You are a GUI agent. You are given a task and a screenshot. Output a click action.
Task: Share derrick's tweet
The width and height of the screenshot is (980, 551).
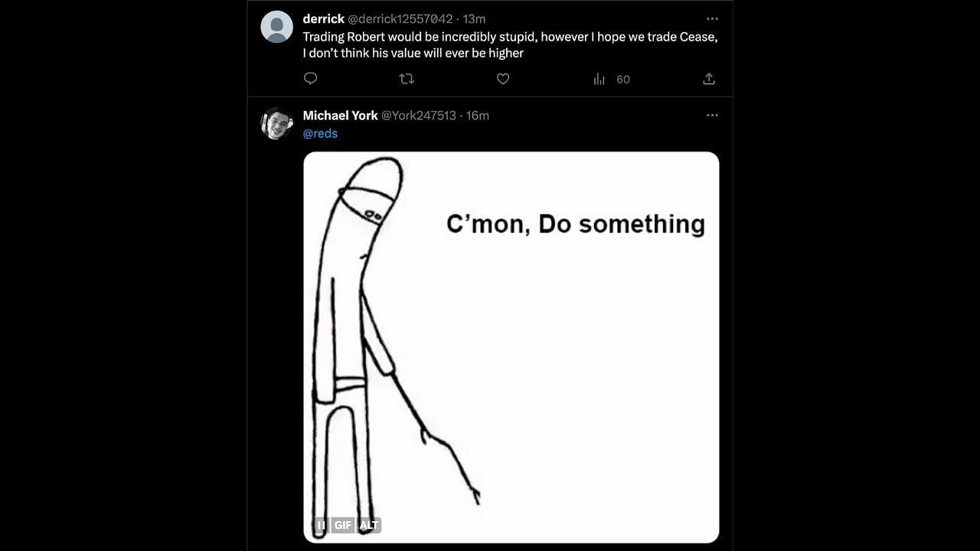709,79
